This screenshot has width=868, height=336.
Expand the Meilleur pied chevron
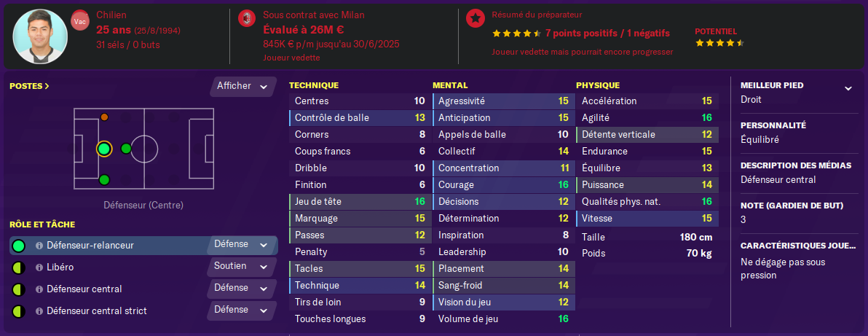848,89
